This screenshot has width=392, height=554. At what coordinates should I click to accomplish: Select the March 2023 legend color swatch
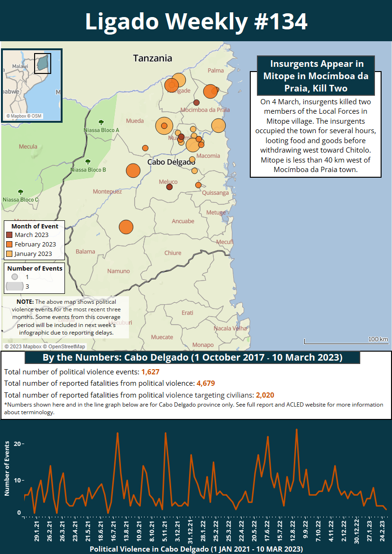[x=9, y=235]
